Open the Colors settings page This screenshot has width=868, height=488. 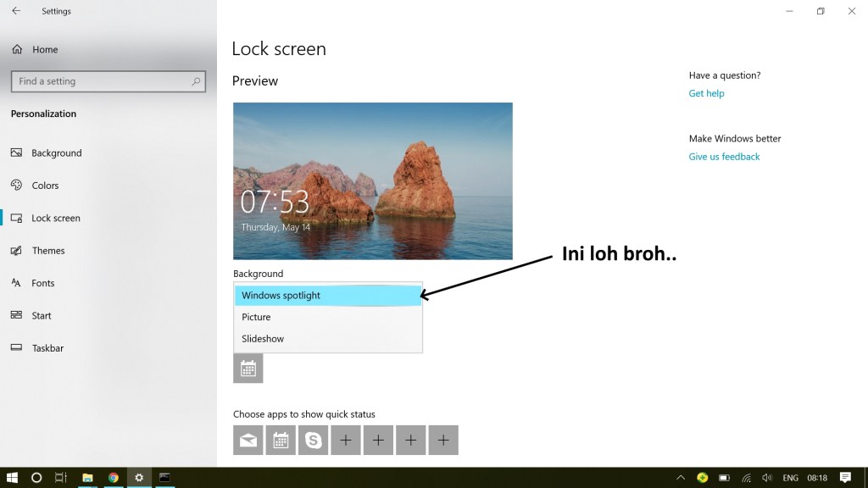pyautogui.click(x=45, y=186)
